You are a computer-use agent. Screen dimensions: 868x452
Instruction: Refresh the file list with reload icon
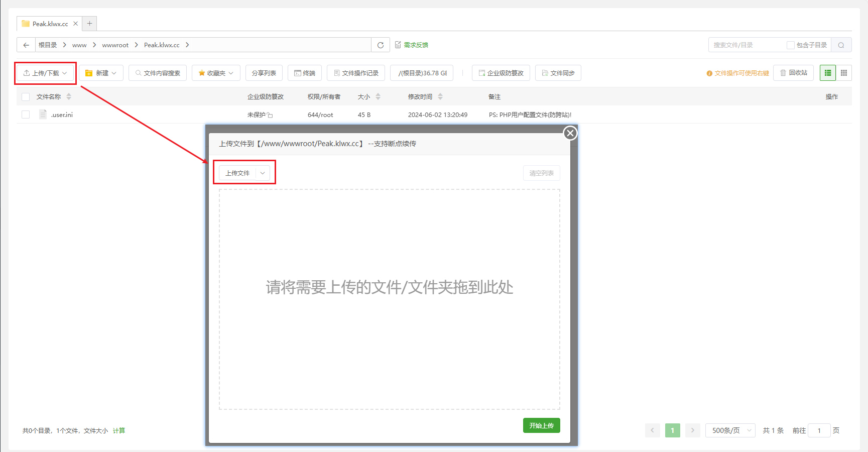coord(381,45)
